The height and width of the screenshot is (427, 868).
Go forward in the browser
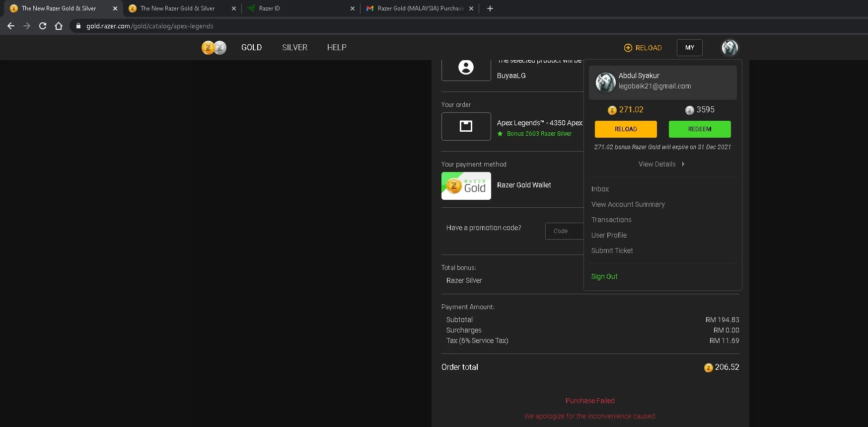point(27,26)
